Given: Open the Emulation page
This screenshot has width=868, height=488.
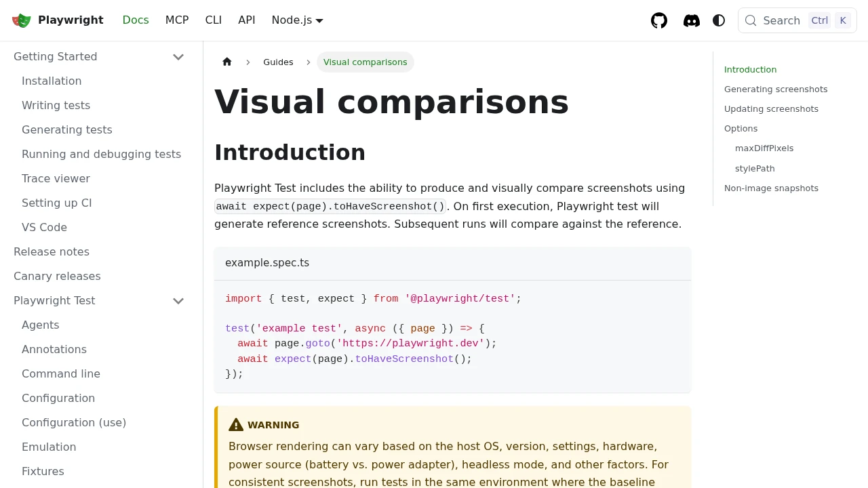Looking at the screenshot, I should click(x=49, y=447).
